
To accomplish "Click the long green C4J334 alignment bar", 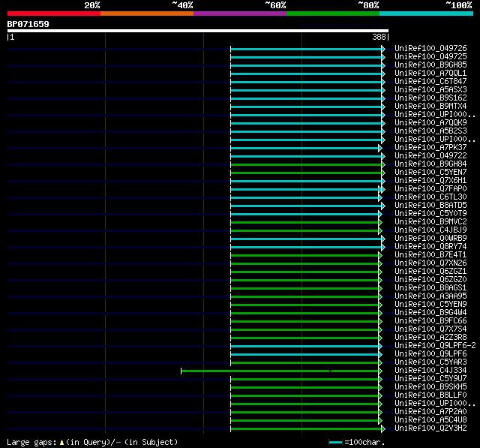I will (255, 370).
